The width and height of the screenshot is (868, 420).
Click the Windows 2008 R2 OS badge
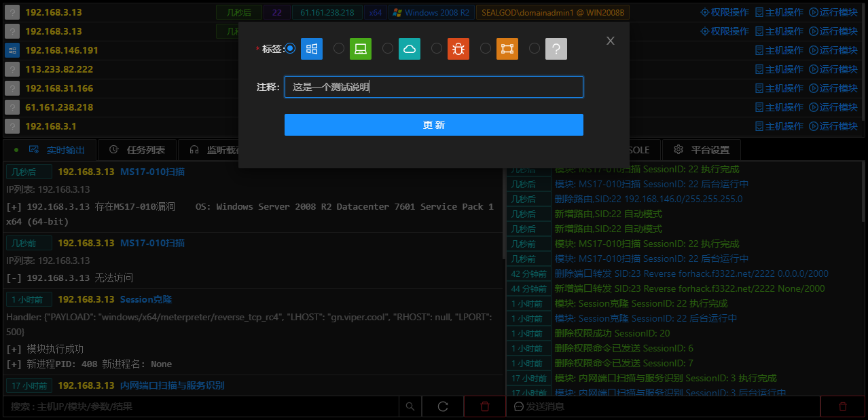click(x=431, y=12)
